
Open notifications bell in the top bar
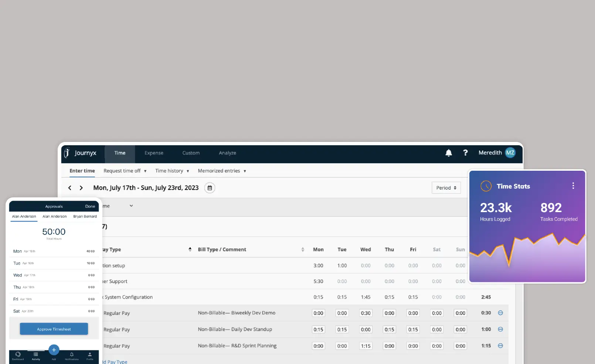(448, 153)
